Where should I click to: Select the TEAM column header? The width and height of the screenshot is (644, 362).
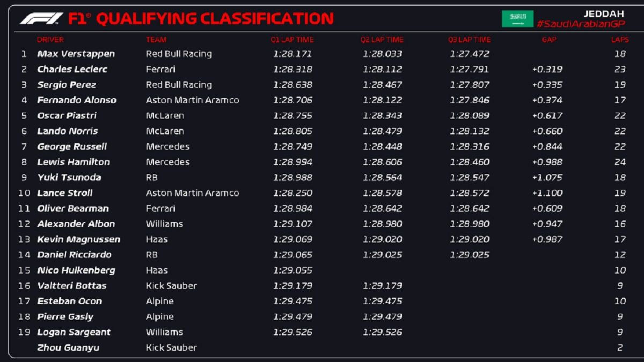click(x=156, y=40)
